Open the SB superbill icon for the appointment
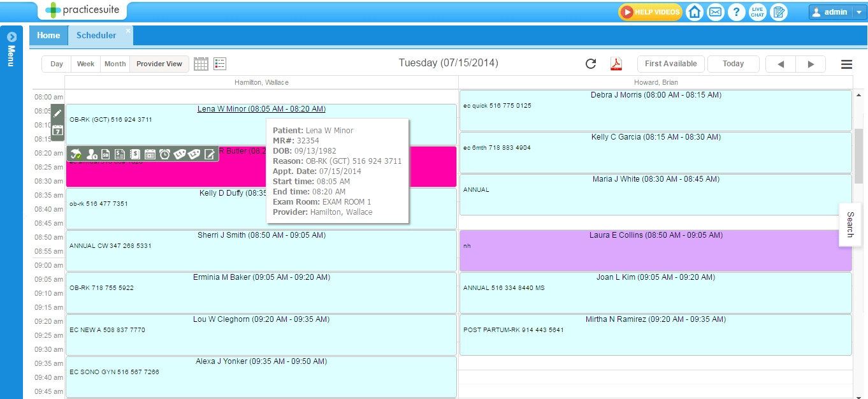868x399 pixels. click(106, 154)
